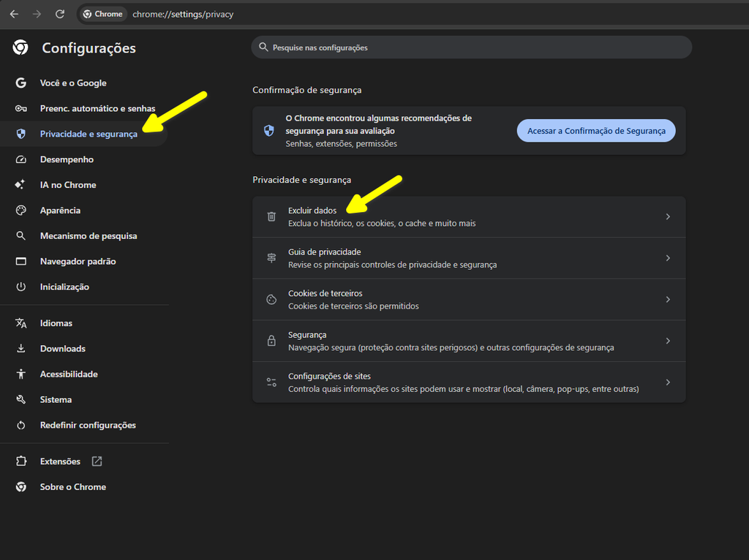Screen dimensions: 749x560
Task: Click the browser back arrow
Action: 15,15
